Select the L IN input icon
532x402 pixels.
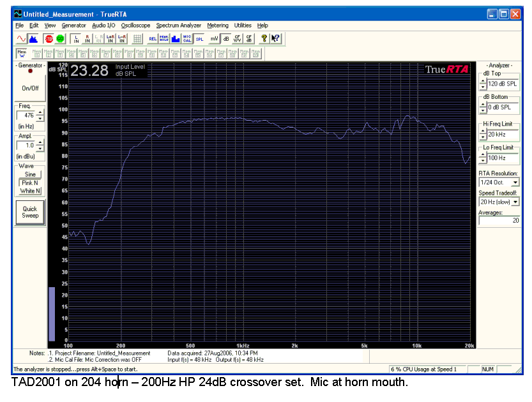click(76, 39)
